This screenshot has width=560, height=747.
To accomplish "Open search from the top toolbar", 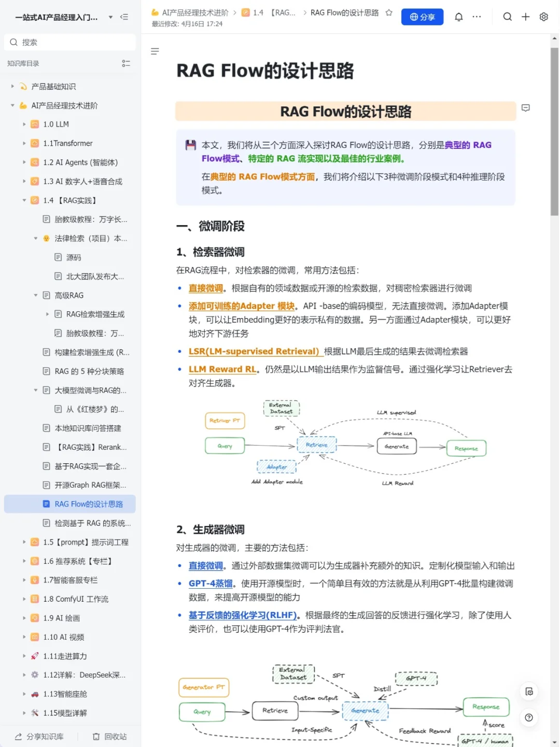I will pos(507,17).
